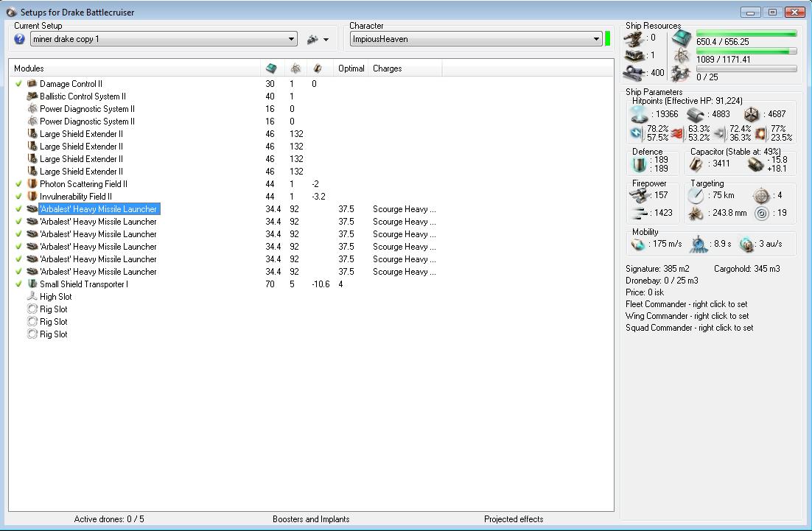The height and width of the screenshot is (531, 812).
Task: Click the hardpoint icon showing value 0
Action: [x=634, y=38]
